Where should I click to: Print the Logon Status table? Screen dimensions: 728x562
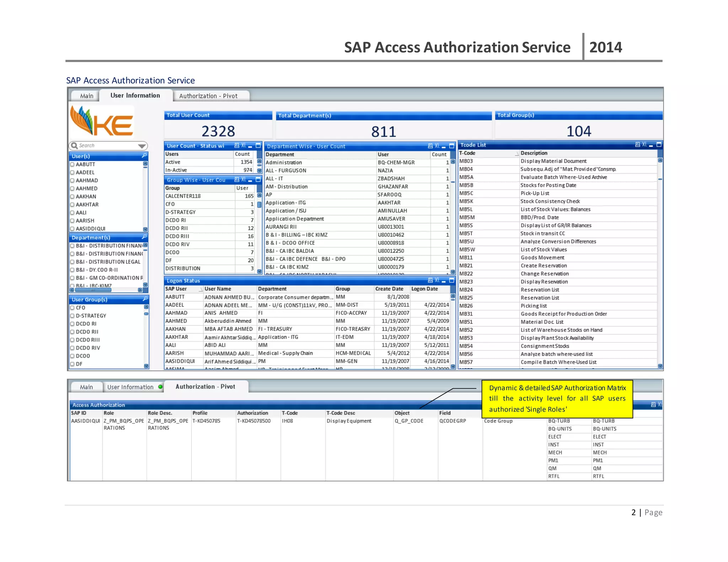click(430, 280)
